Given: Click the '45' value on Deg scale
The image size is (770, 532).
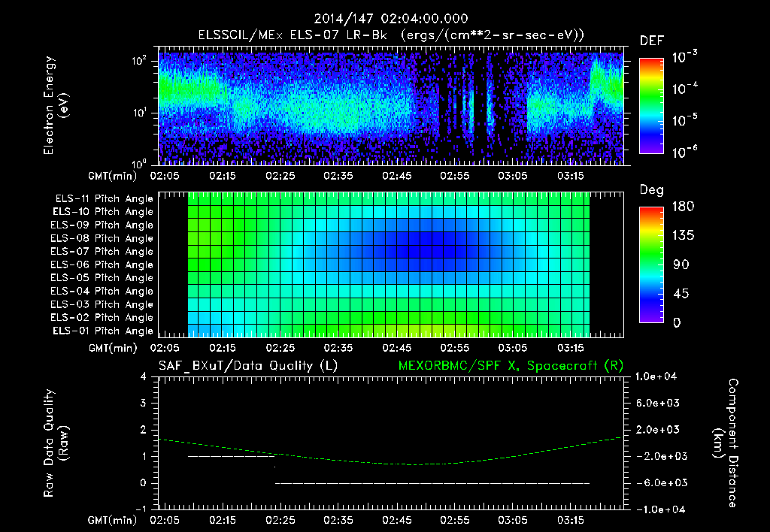Looking at the screenshot, I should tap(681, 294).
